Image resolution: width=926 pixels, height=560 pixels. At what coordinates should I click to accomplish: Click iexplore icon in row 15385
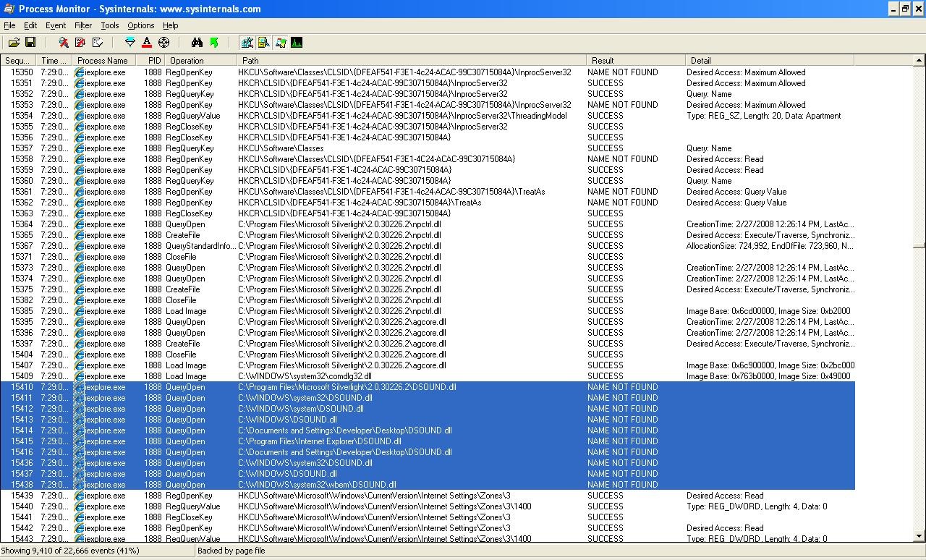point(80,311)
